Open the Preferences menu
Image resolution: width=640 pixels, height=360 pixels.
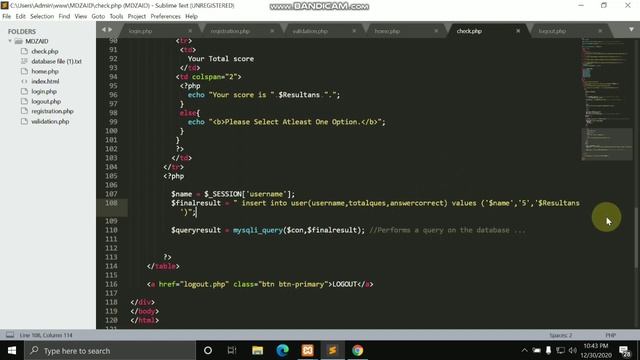[x=165, y=16]
